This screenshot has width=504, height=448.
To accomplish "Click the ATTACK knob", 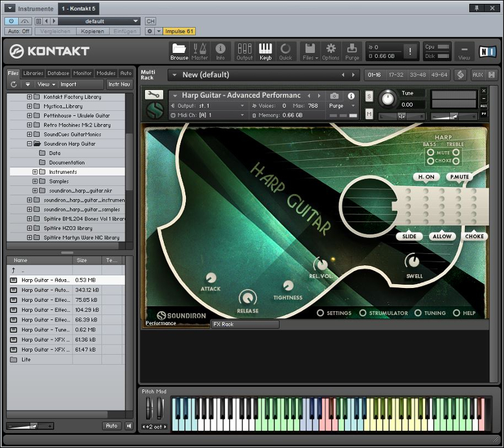I will 211,278.
